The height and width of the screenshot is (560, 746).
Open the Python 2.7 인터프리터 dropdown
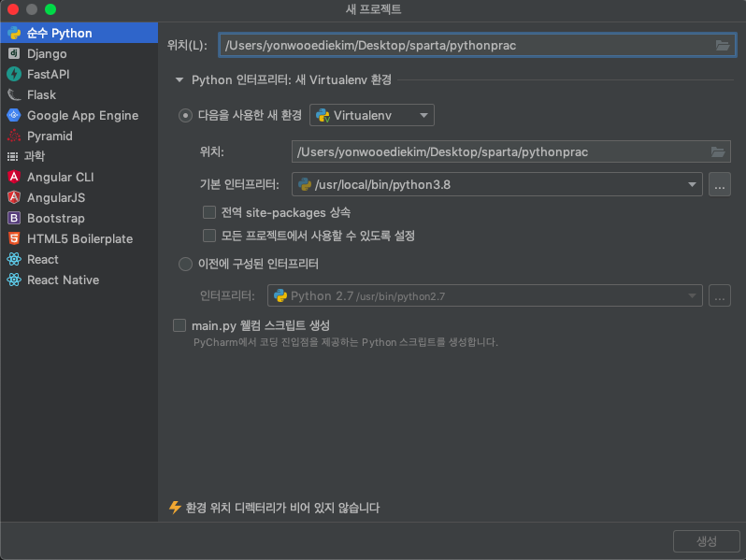[484, 296]
